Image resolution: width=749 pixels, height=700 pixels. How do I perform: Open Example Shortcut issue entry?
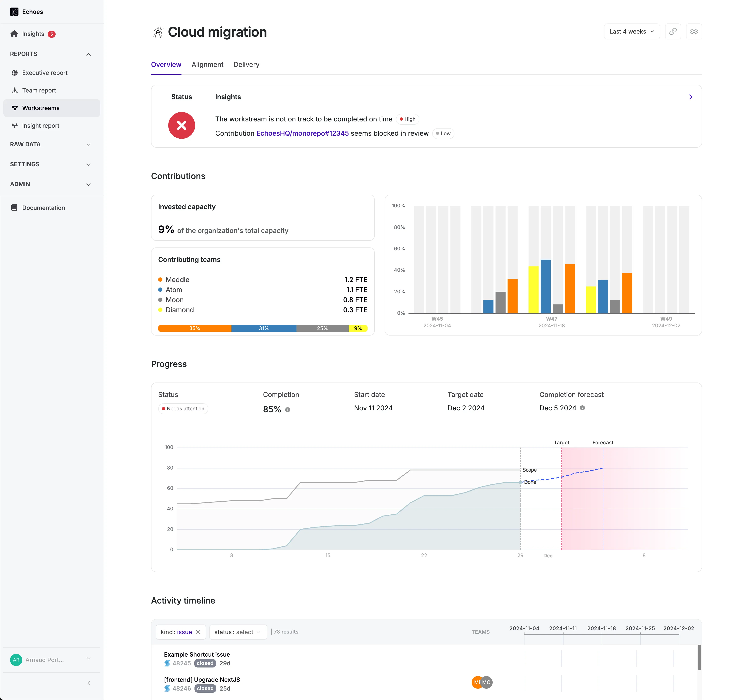point(197,654)
